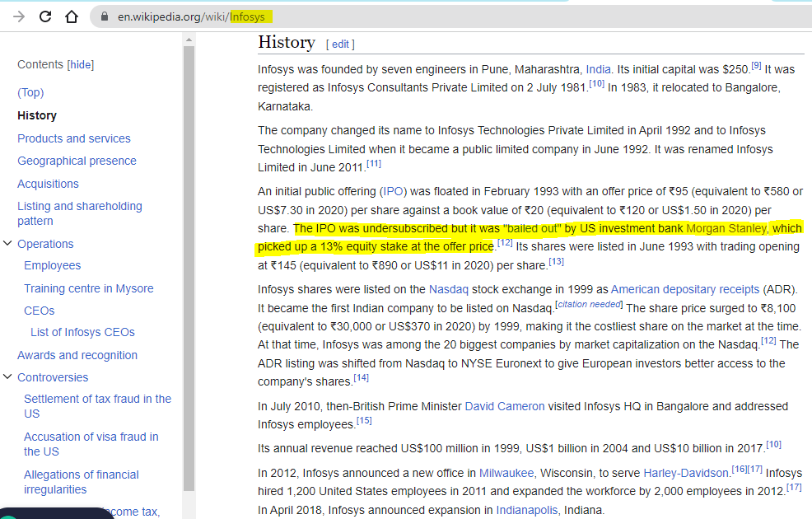This screenshot has height=519, width=812.
Task: Open Settlement of tax fraud in the US
Action: pyautogui.click(x=97, y=406)
